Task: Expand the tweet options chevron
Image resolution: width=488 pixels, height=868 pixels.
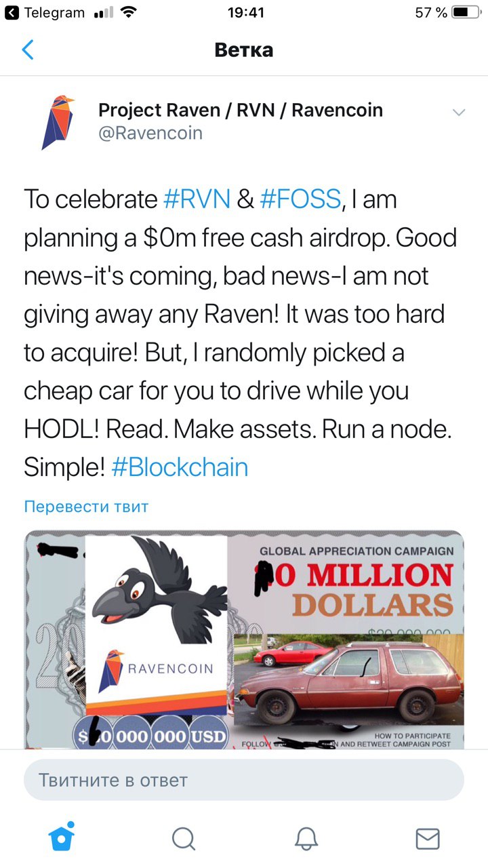Action: click(459, 113)
